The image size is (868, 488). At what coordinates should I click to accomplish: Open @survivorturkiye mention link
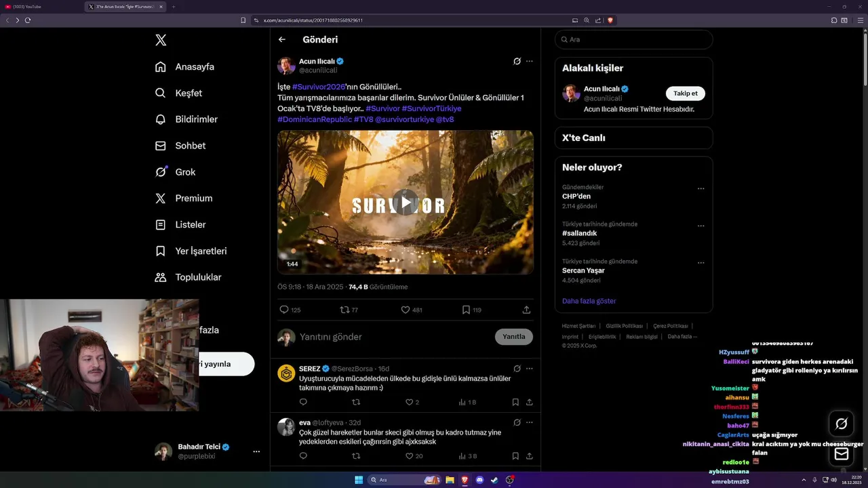[x=404, y=119]
